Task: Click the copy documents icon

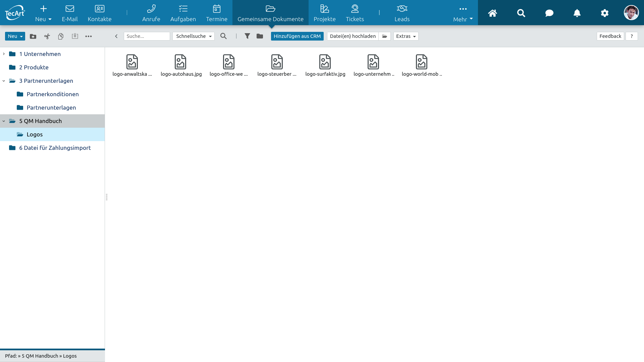Action: point(61,36)
